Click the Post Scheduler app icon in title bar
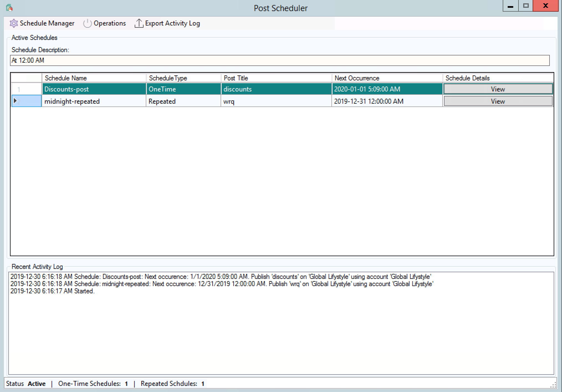The image size is (562, 392). coord(9,8)
